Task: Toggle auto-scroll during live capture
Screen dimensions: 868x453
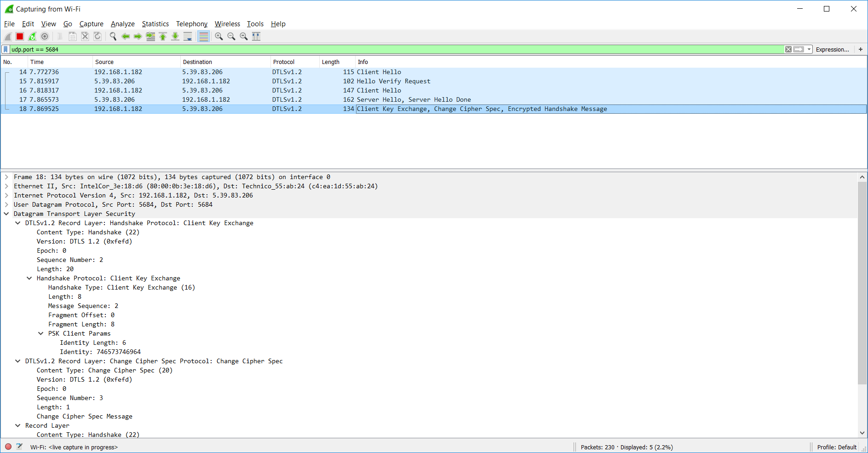Action: coord(188,36)
